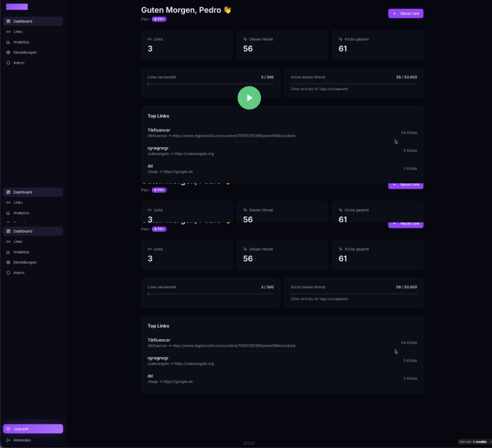
Task: Open Einstellungen in the uppermost sidebar menu
Action: (x=33, y=52)
